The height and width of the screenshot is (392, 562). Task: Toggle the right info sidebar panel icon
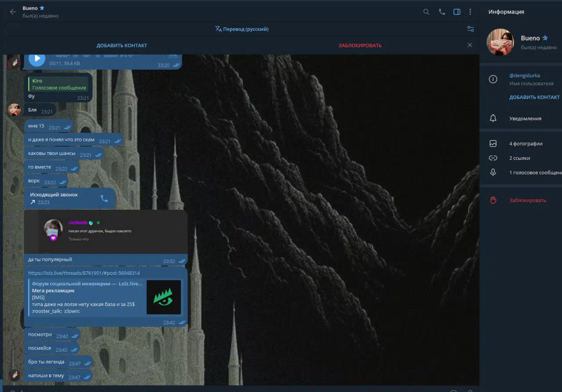click(457, 12)
